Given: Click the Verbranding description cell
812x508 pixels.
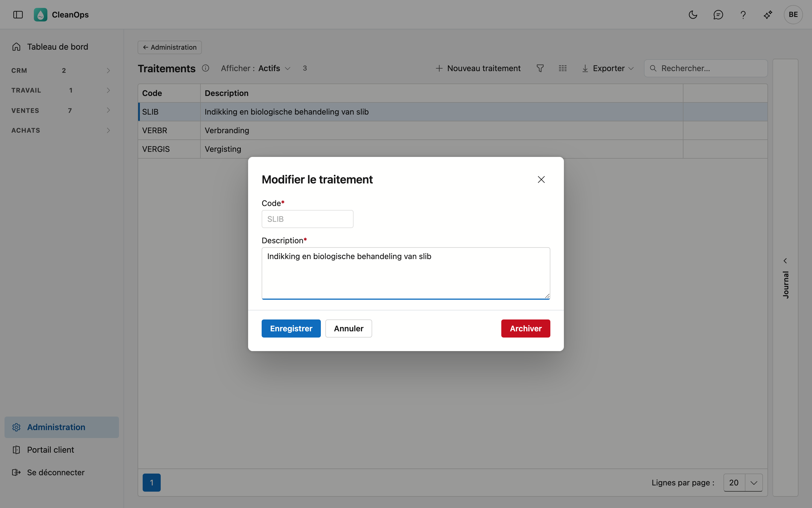Looking at the screenshot, I should (442, 130).
